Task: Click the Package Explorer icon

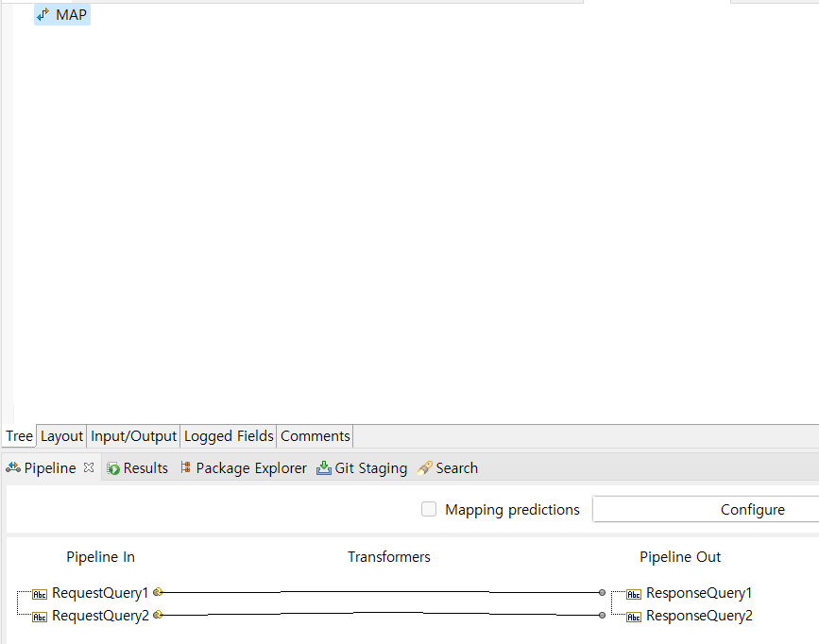Action: (186, 468)
